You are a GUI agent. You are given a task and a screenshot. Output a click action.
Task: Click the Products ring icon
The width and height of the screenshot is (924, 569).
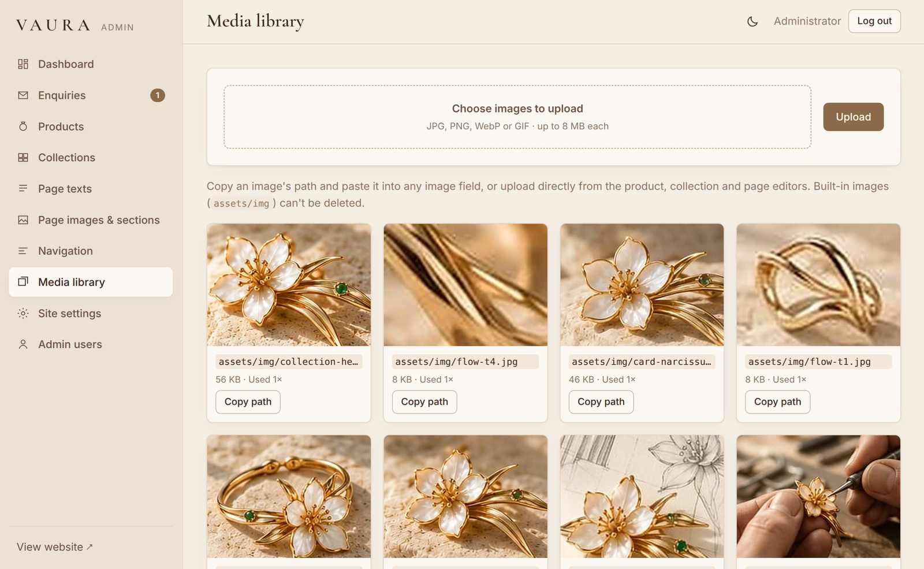coord(23,126)
